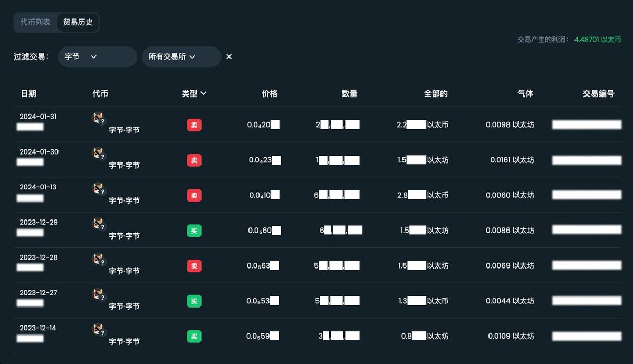This screenshot has height=364, width=633.
Task: Click the profit figure 4.48701 以太币
Action: [598, 40]
